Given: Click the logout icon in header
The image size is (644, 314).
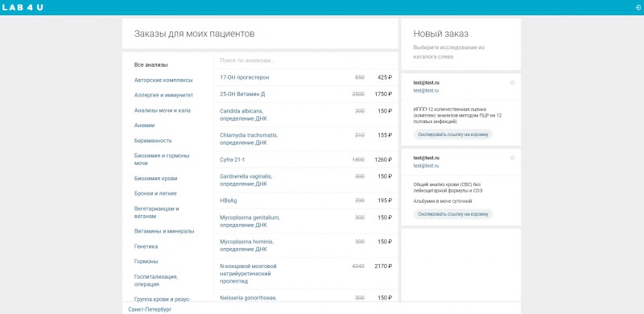Looking at the screenshot, I should (638, 7).
